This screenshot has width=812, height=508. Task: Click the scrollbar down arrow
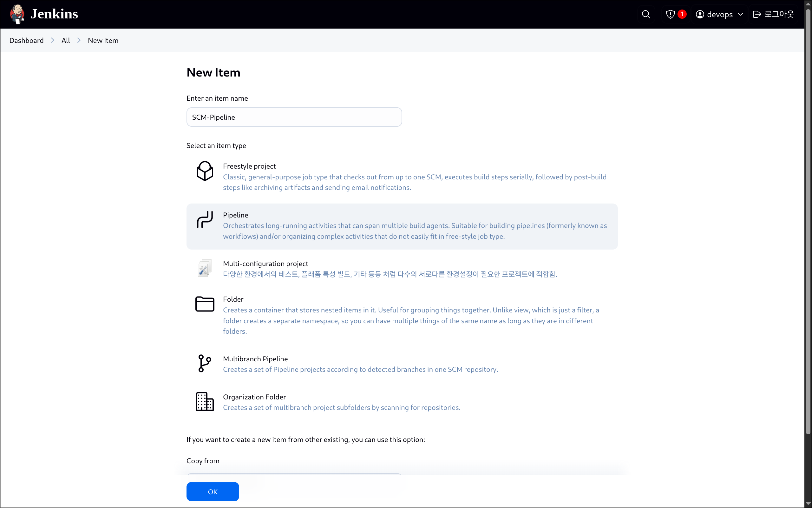(808, 504)
